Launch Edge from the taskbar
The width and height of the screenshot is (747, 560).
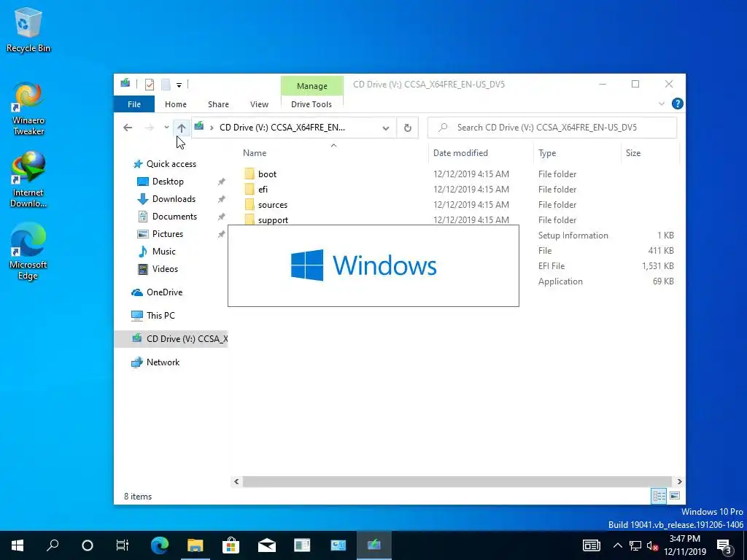pyautogui.click(x=160, y=545)
